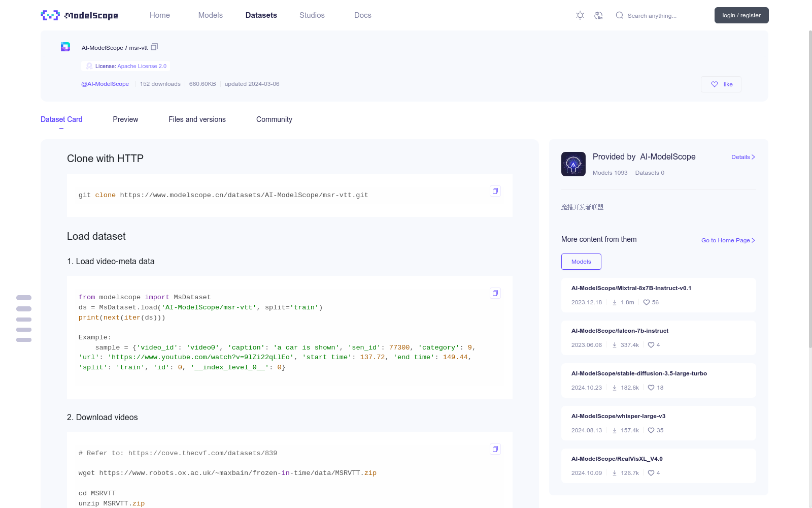This screenshot has width=812, height=508.
Task: Click heart icon on stable-diffusion-3.5-large-turbo card
Action: (651, 388)
